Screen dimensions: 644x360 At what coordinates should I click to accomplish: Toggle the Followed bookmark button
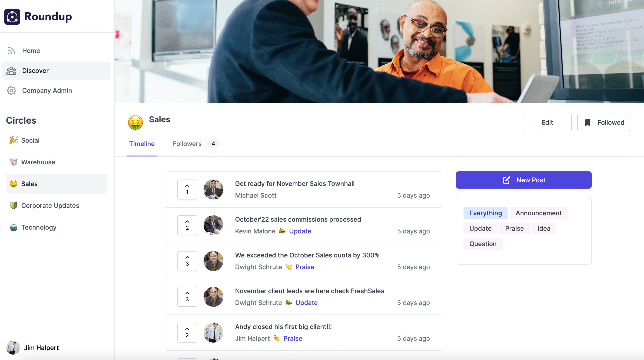click(x=603, y=122)
